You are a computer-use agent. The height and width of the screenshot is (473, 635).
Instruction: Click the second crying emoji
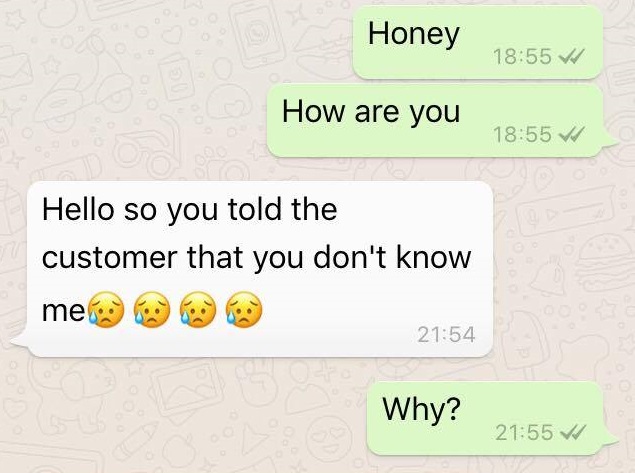point(152,310)
